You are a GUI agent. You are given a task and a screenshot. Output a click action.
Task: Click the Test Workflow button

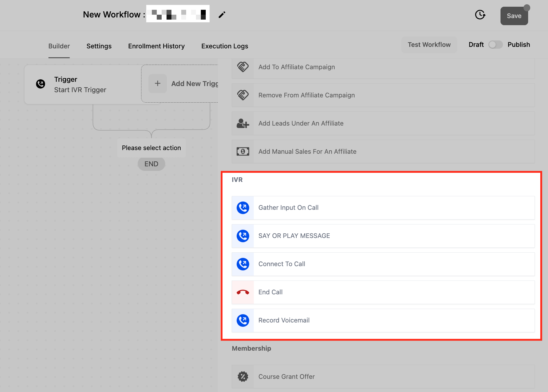tap(429, 45)
